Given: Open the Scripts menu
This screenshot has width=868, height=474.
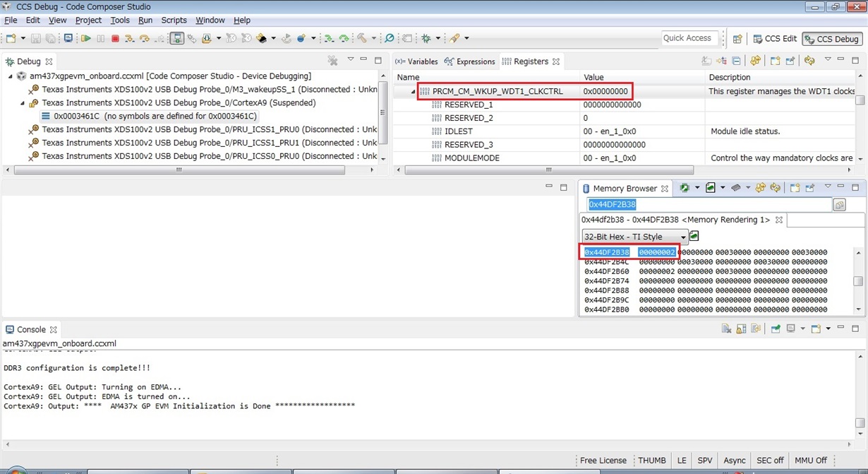Looking at the screenshot, I should coord(174,20).
